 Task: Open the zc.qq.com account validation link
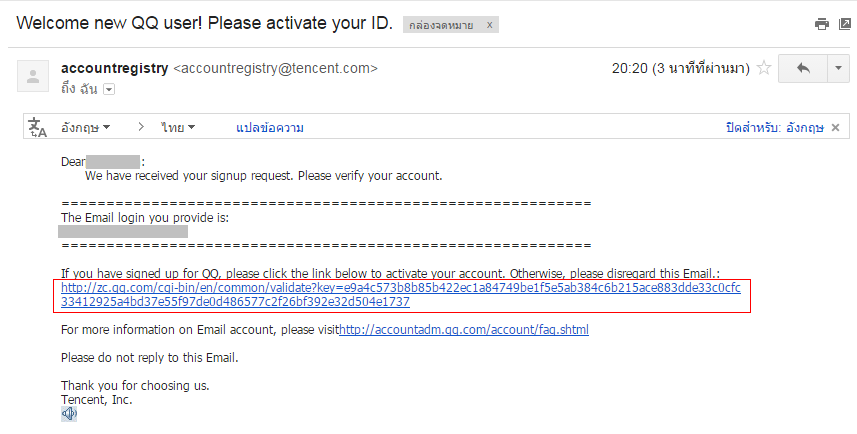click(x=401, y=295)
